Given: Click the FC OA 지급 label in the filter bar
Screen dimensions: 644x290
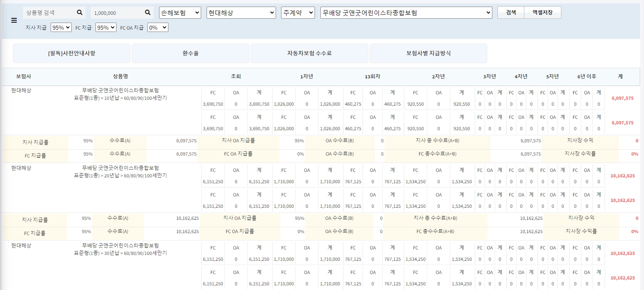Looking at the screenshot, I should (132, 28).
